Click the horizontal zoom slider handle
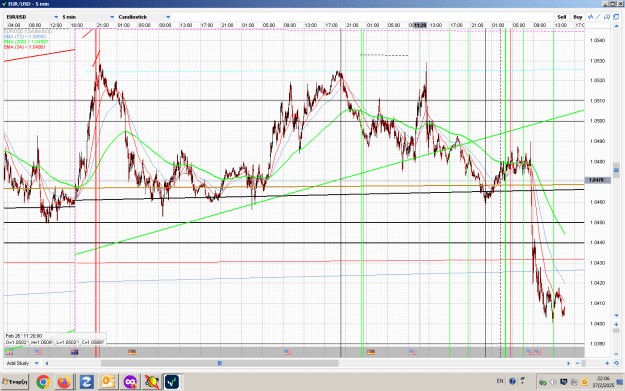Screen dimensions: 625x391 (584, 363)
